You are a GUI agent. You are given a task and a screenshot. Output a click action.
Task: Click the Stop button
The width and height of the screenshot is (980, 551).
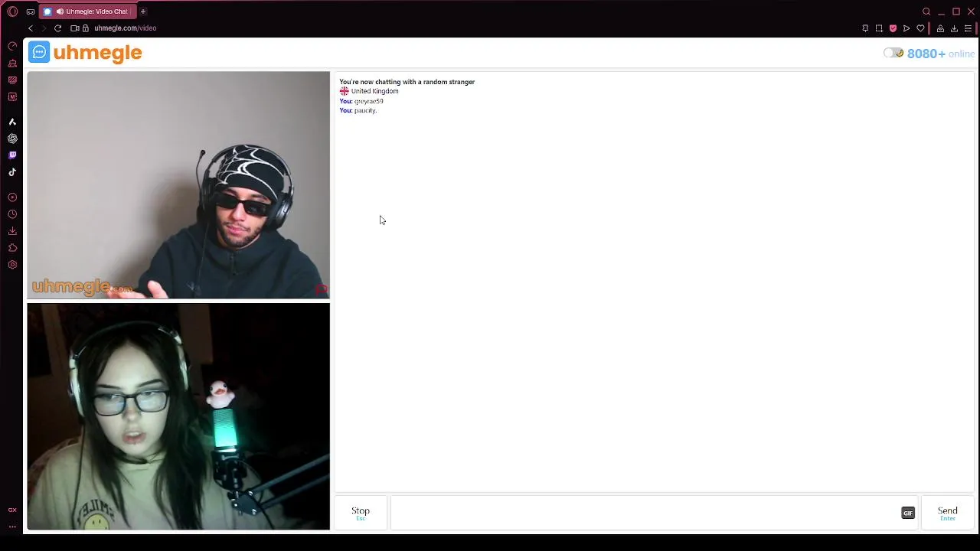coord(361,513)
